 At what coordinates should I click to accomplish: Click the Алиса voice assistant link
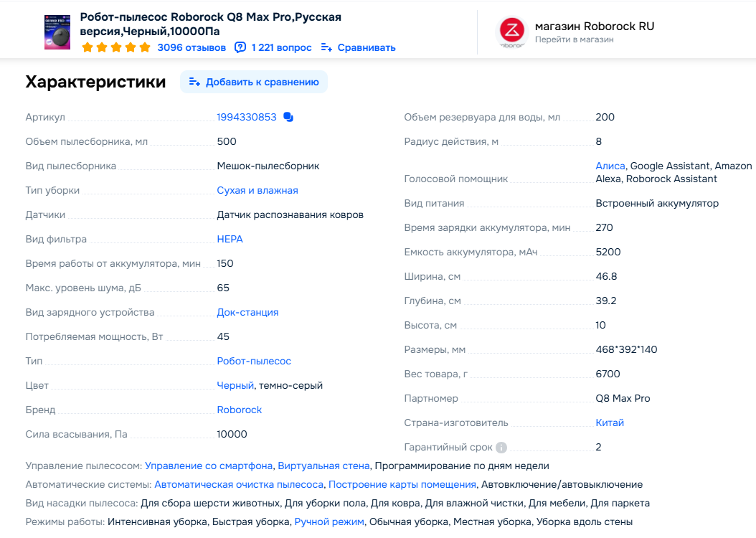(x=610, y=166)
